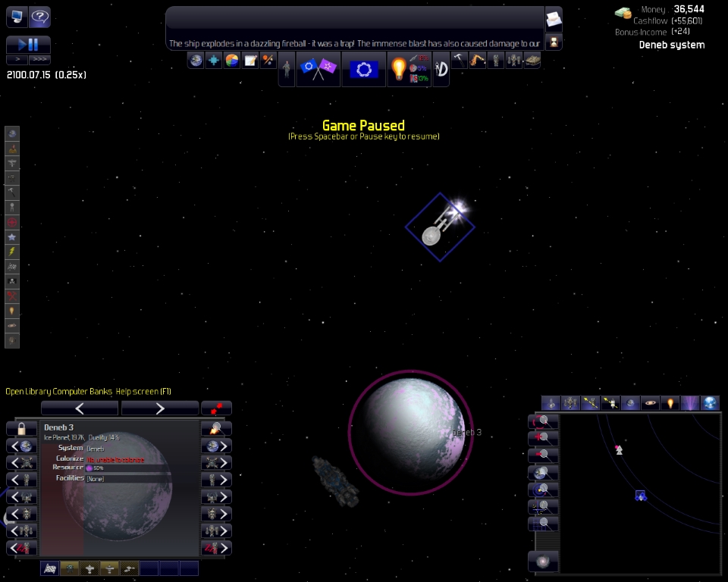Click the hourglass icon beside message bar
728x582 pixels.
pos(554,42)
